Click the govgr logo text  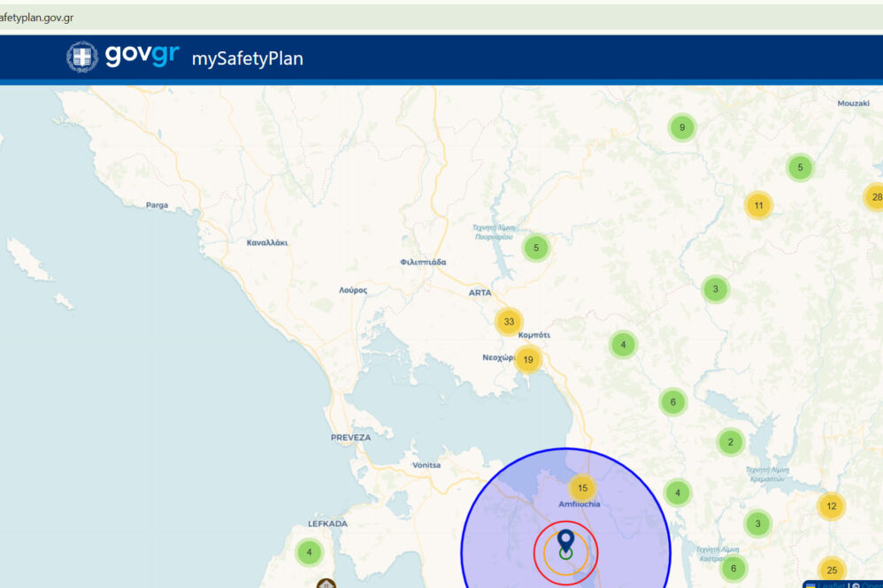(x=142, y=56)
